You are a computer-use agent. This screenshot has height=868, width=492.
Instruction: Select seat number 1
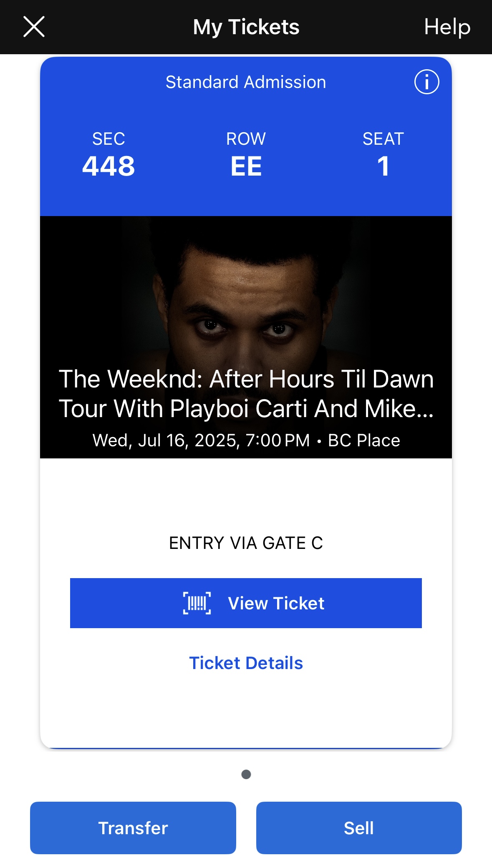pos(383,166)
